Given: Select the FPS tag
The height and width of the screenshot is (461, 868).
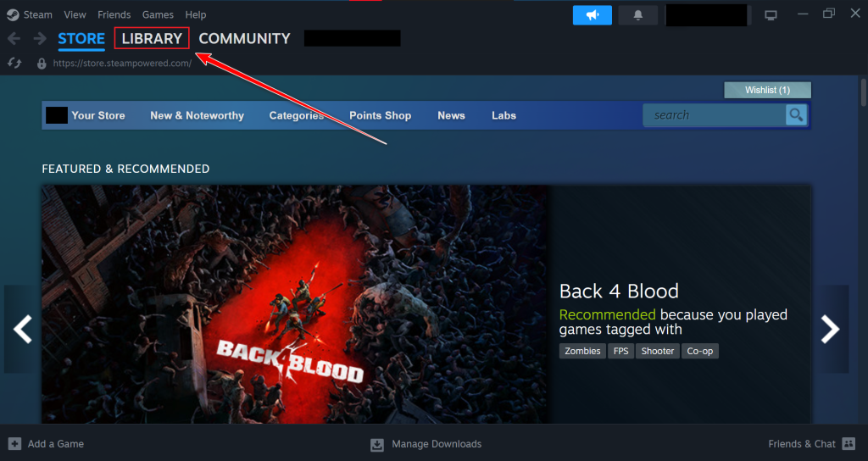Looking at the screenshot, I should [x=620, y=351].
